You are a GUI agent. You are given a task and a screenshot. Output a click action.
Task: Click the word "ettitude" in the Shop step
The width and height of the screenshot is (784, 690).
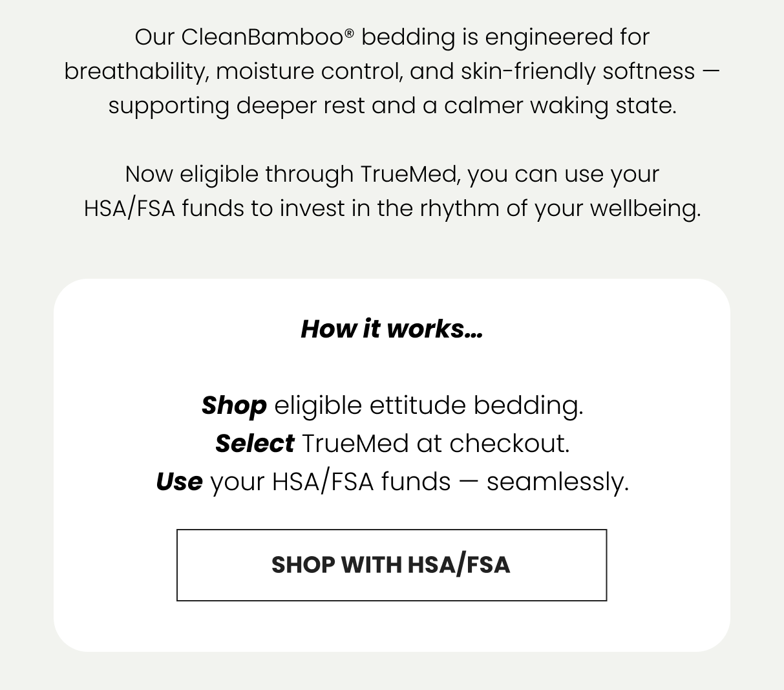(x=418, y=405)
